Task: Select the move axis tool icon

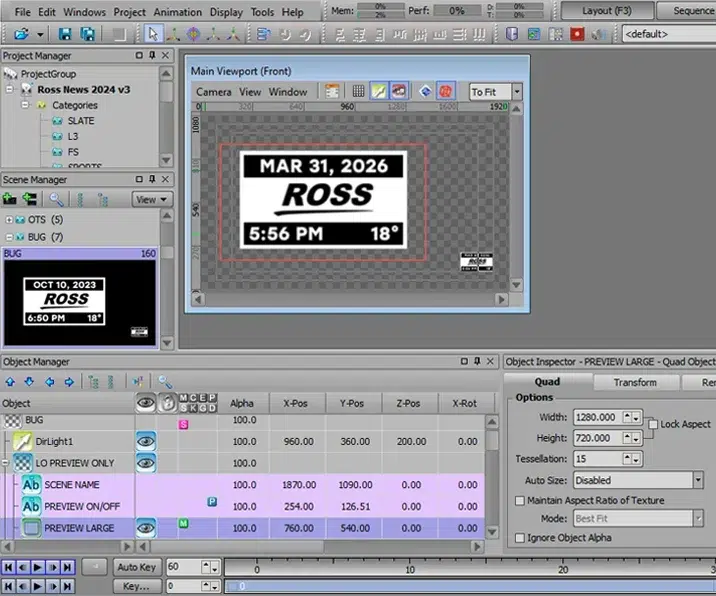Action: point(173,34)
